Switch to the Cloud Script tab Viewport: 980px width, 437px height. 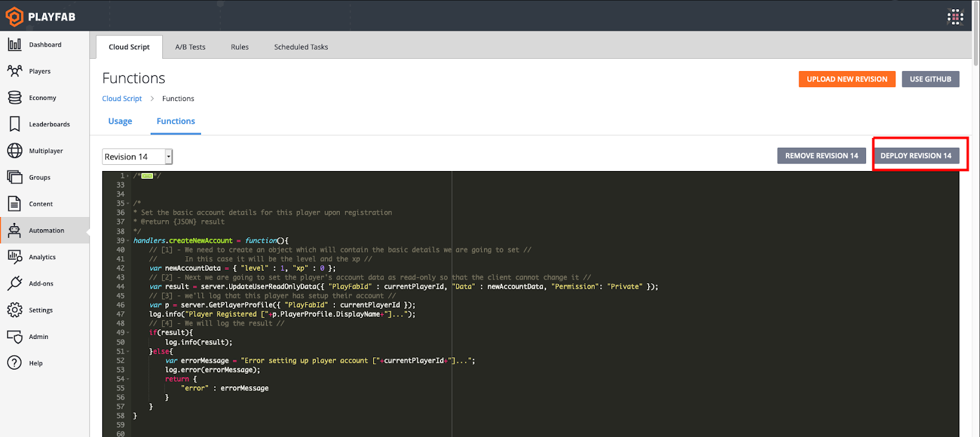(x=129, y=47)
